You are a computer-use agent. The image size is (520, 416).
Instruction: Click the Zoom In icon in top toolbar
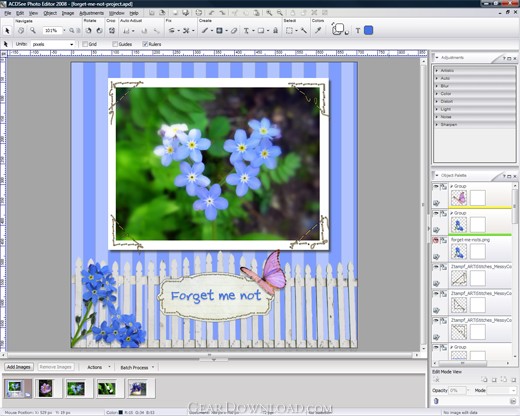269,13
